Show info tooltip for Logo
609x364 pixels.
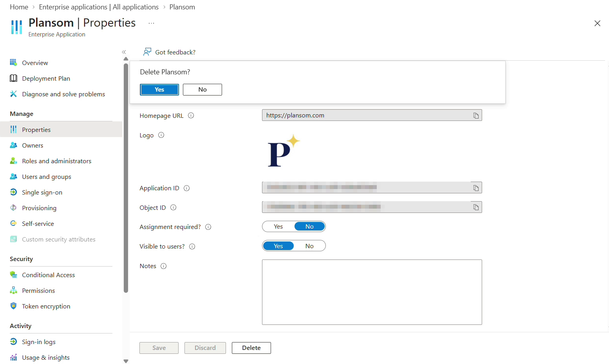point(161,135)
